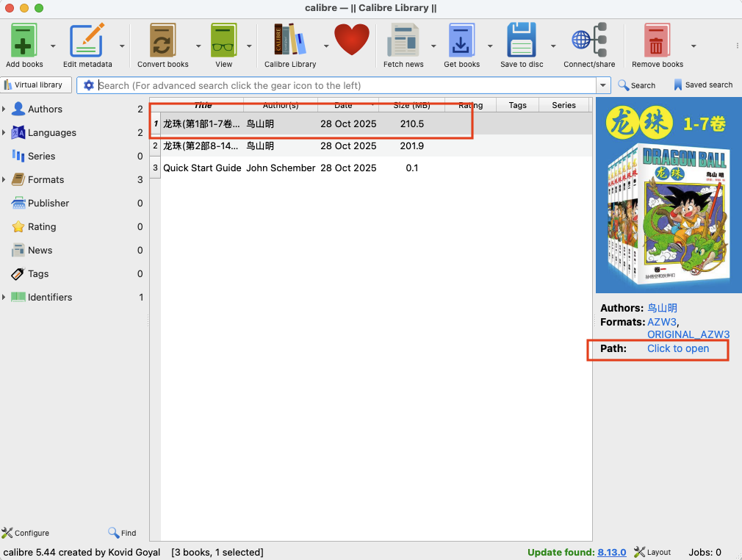742x560 pixels.
Task: Sort books by the Size (MB) column
Action: [411, 105]
